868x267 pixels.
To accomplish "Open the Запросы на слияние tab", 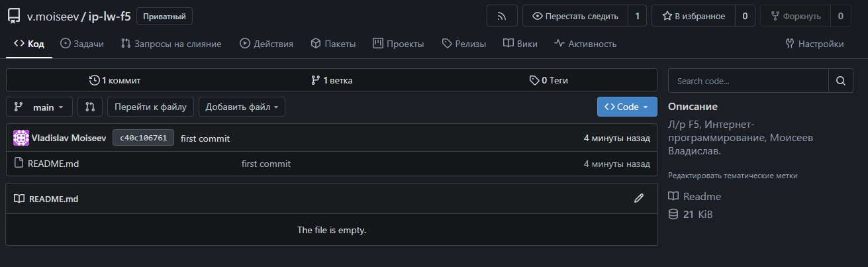I will pos(171,44).
